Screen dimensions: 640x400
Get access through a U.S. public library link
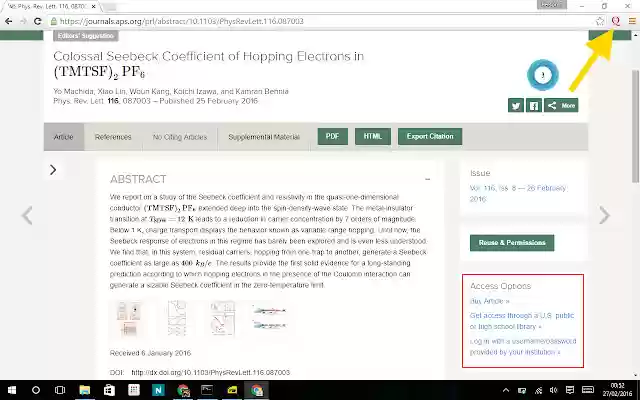click(522, 321)
